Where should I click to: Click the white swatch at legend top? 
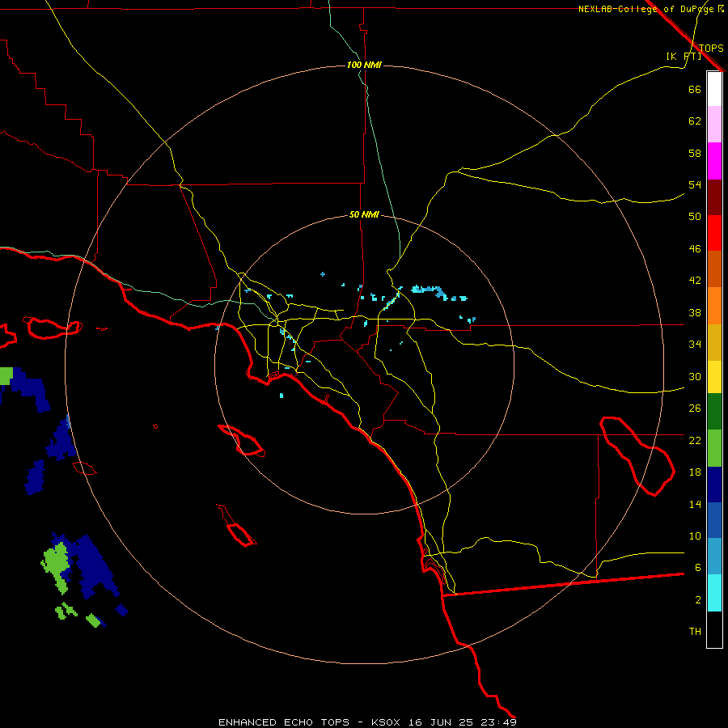click(714, 89)
